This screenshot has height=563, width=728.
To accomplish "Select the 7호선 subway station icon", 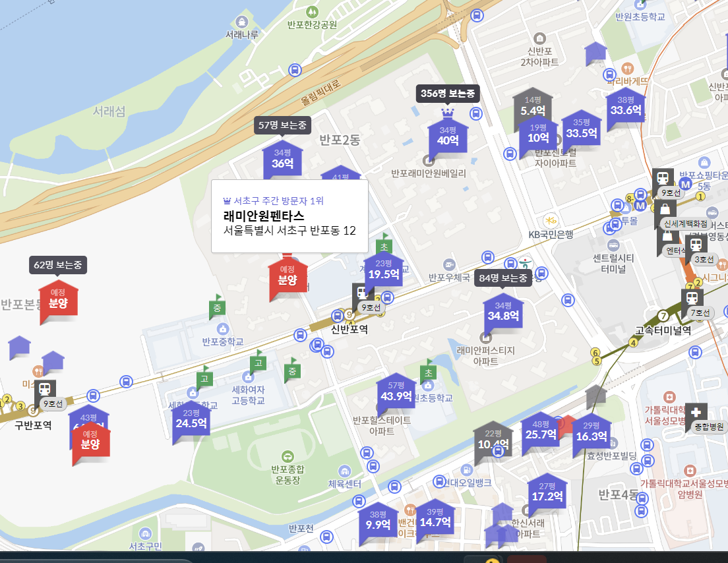I will tap(692, 299).
